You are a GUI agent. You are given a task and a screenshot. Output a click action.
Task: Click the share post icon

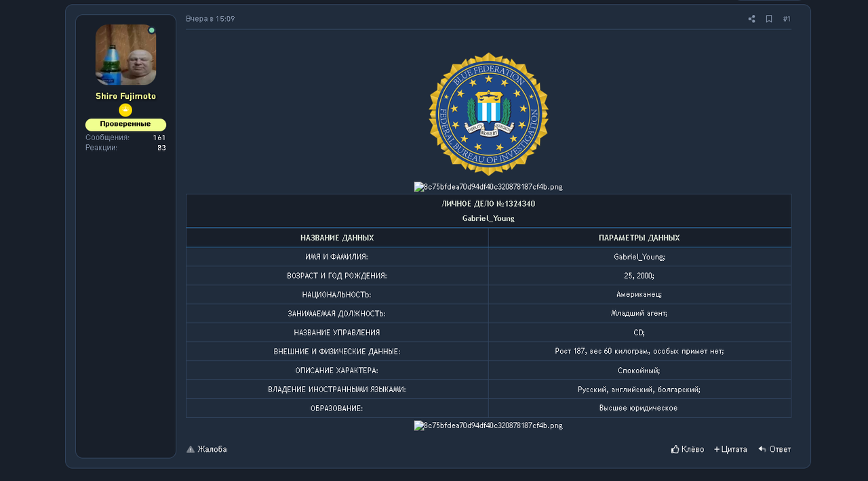(751, 19)
